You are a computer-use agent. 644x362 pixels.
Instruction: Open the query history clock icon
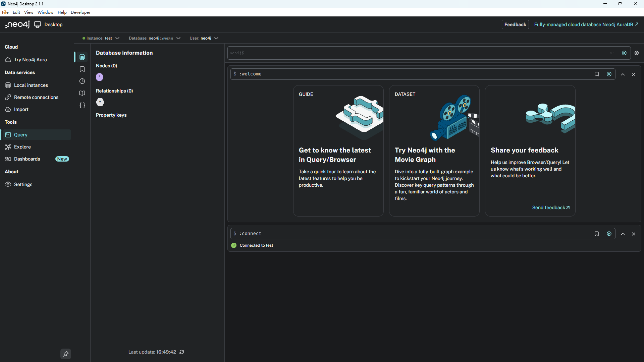(x=82, y=81)
